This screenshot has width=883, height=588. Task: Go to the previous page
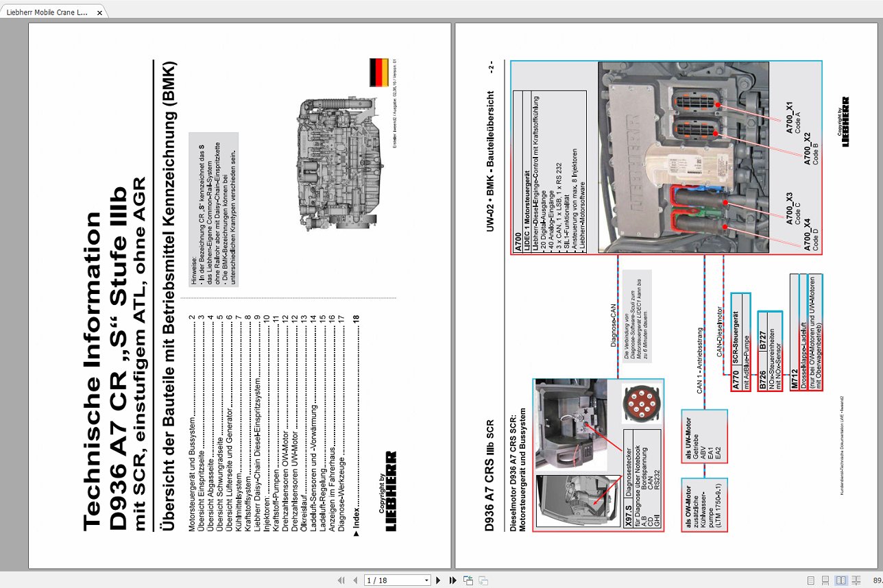[355, 580]
